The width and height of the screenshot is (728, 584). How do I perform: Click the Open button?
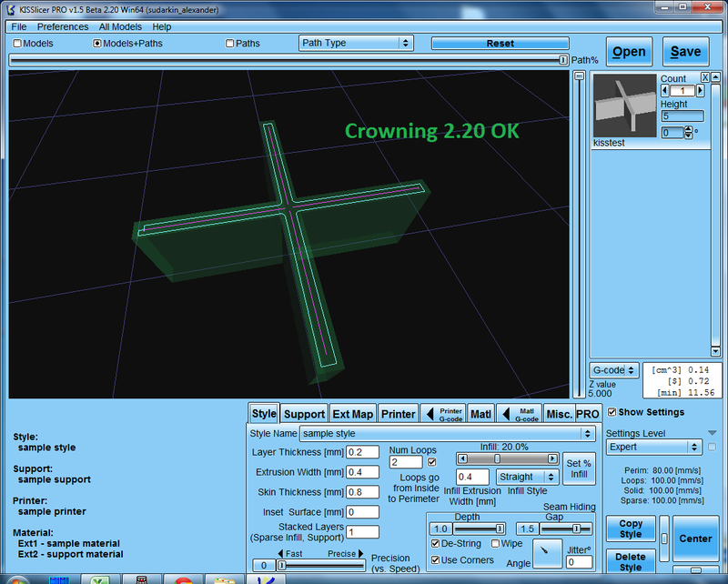click(x=629, y=52)
